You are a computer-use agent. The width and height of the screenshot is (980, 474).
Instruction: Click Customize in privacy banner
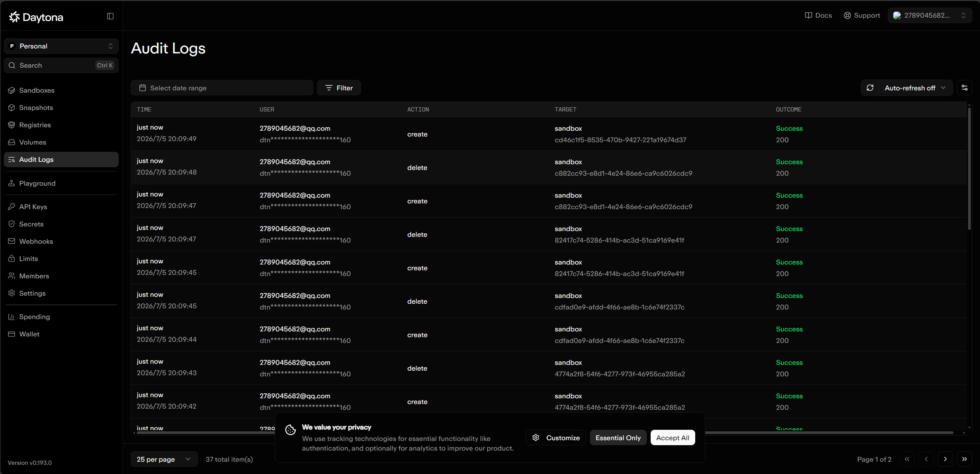[x=556, y=438]
